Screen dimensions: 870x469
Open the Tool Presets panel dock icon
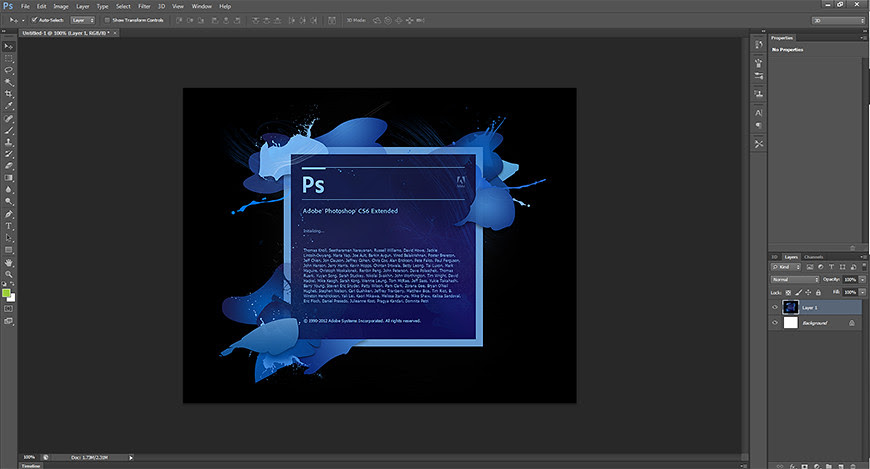[758, 144]
